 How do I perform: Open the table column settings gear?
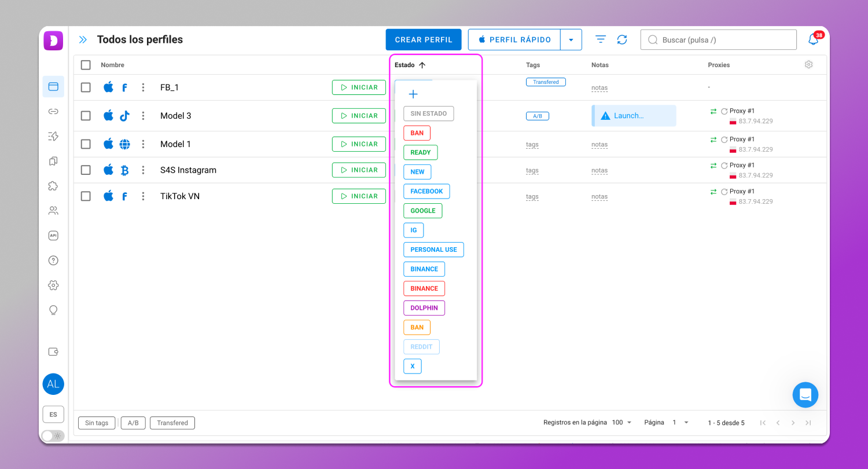tap(808, 65)
